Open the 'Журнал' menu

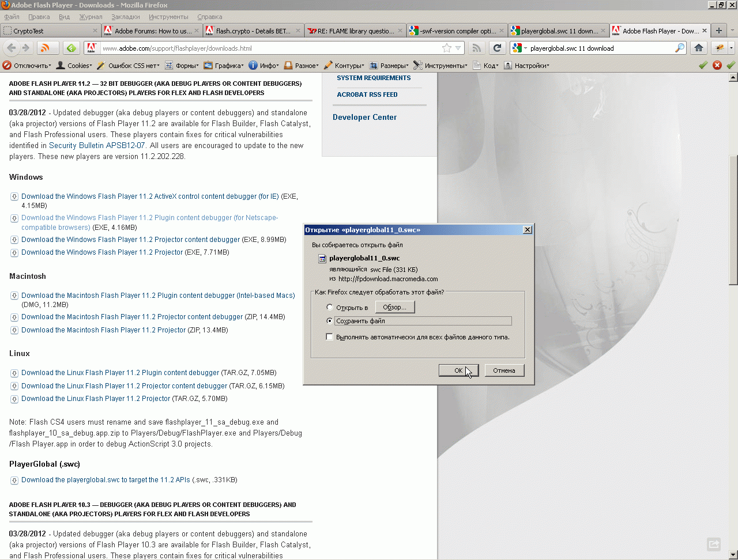tap(91, 17)
